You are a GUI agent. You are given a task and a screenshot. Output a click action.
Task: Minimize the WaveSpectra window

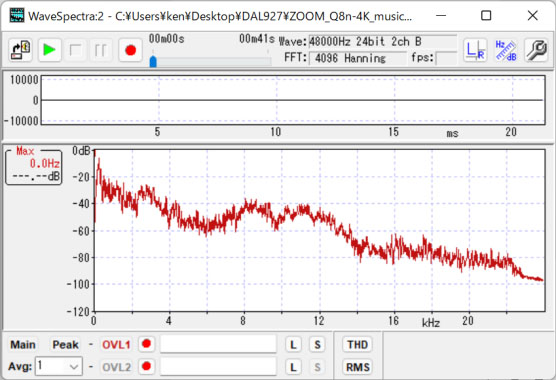pos(441,16)
